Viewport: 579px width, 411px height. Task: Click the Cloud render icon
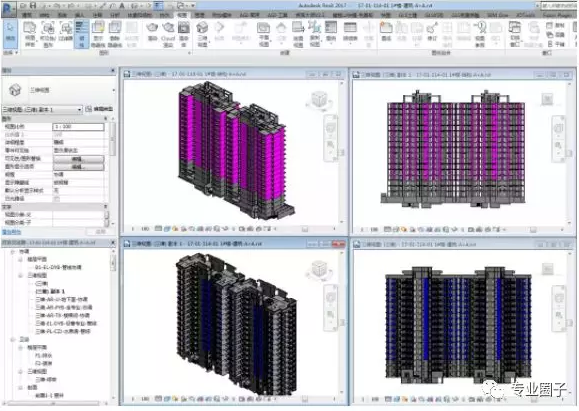pos(168,34)
